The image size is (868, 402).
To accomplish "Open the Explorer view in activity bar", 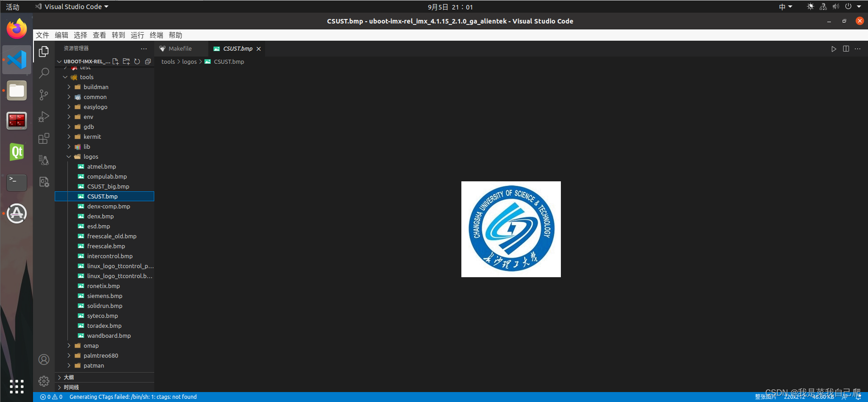I will pos(44,52).
